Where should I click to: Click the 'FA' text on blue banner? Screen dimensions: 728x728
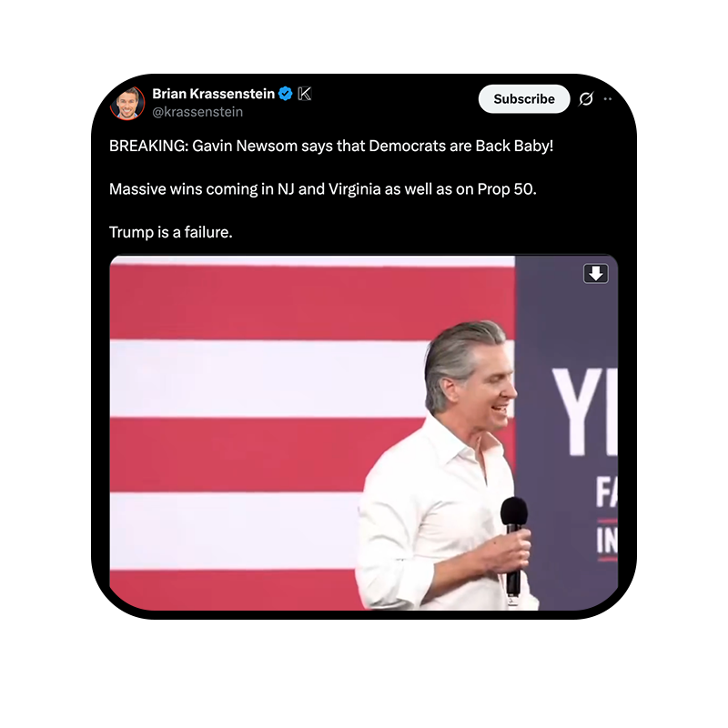(606, 492)
